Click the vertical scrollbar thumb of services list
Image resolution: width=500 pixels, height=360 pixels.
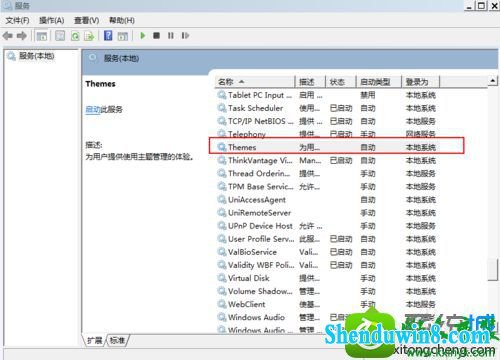[x=493, y=270]
